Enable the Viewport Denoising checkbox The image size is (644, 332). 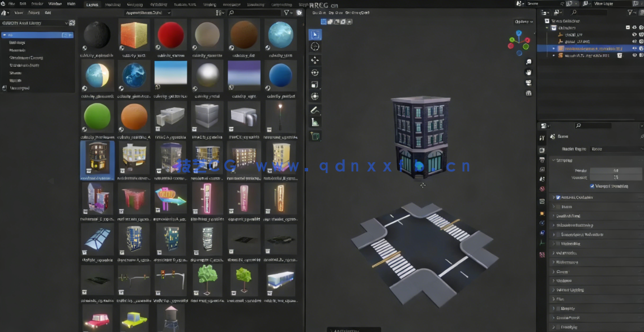592,187
